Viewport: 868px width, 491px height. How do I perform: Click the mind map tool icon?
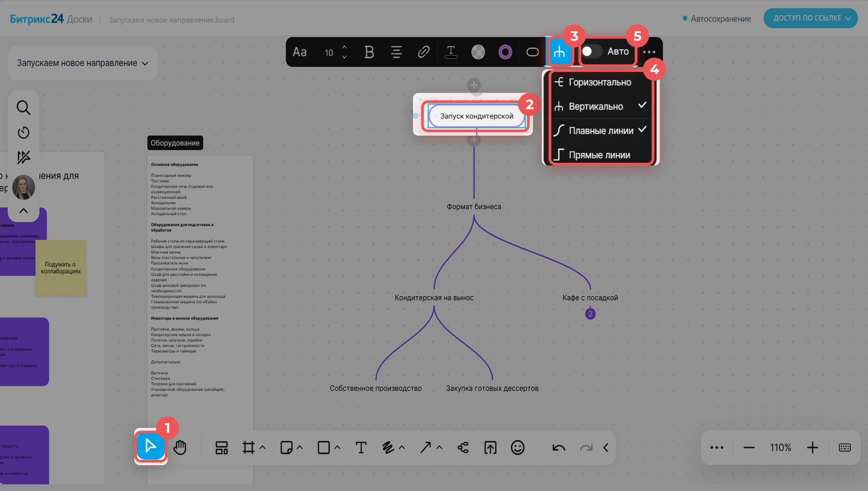[x=463, y=448]
